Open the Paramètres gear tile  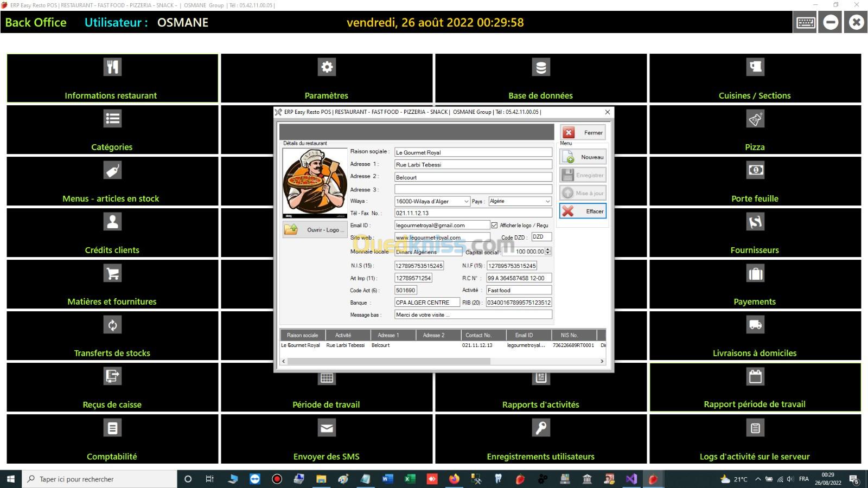pyautogui.click(x=327, y=78)
